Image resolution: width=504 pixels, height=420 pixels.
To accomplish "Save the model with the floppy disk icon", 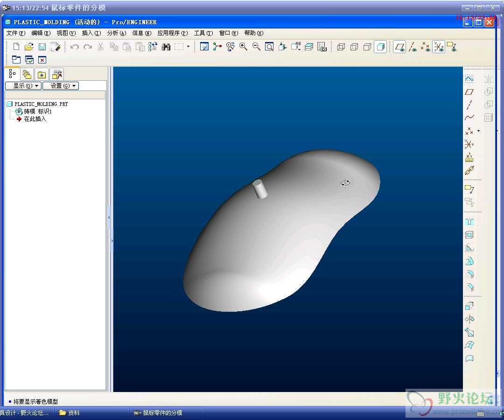I will 42,47.
